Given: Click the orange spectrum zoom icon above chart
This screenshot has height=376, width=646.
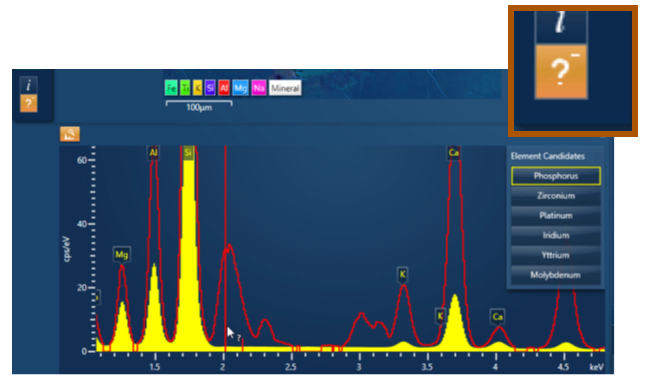Looking at the screenshot, I should (x=70, y=134).
